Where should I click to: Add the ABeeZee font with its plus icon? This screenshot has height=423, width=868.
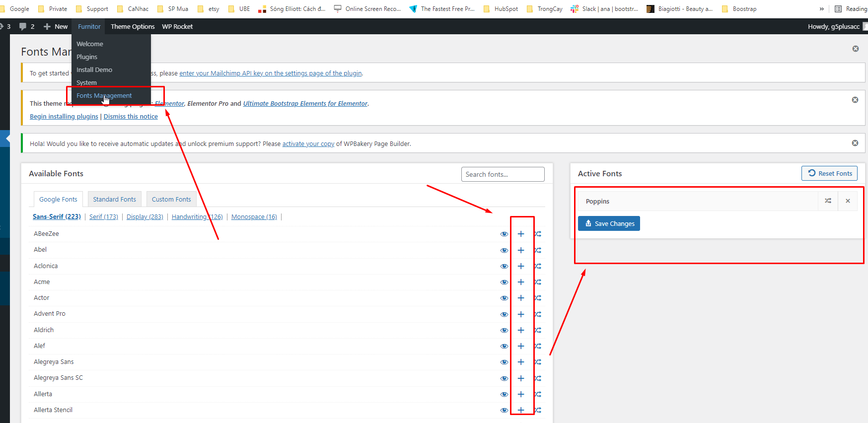(x=521, y=234)
